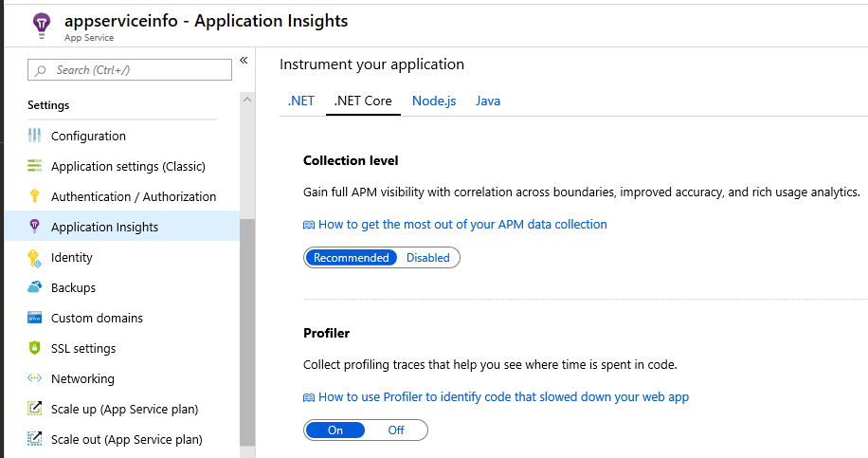Open the Node.js tab

click(434, 101)
